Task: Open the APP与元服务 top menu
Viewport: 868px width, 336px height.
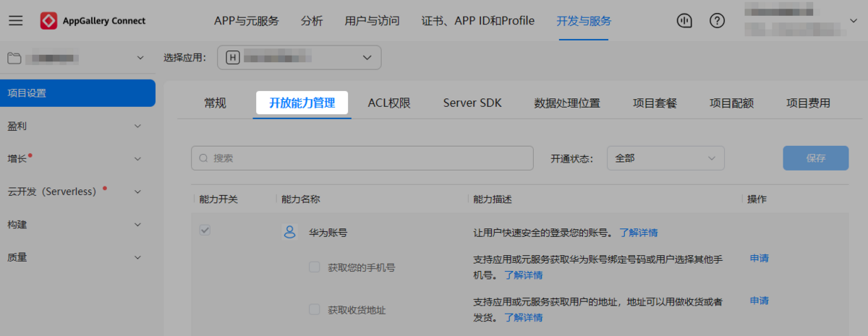Action: click(x=246, y=21)
